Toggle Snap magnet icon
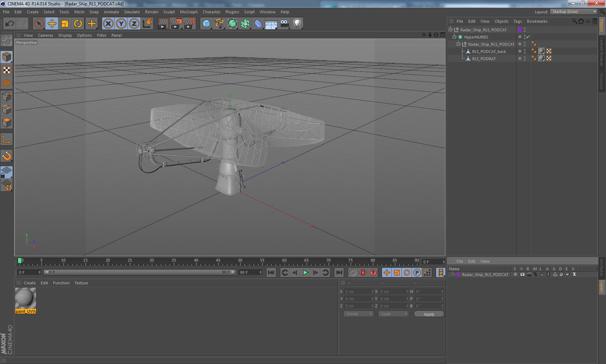The width and height of the screenshot is (606, 364). click(x=6, y=156)
